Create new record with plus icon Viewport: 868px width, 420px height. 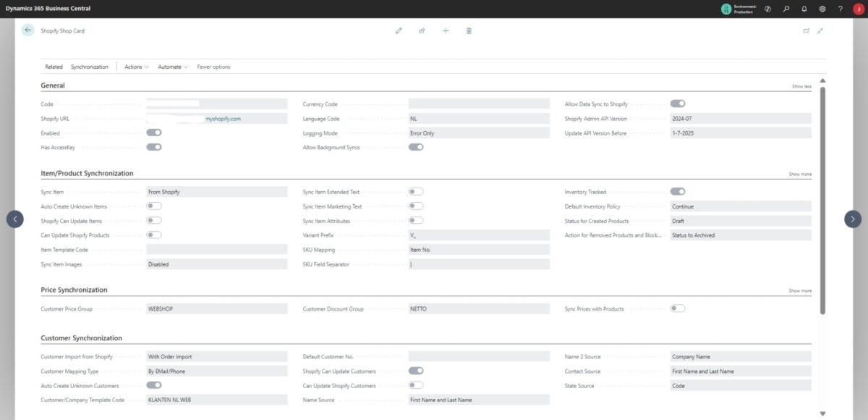pos(446,31)
